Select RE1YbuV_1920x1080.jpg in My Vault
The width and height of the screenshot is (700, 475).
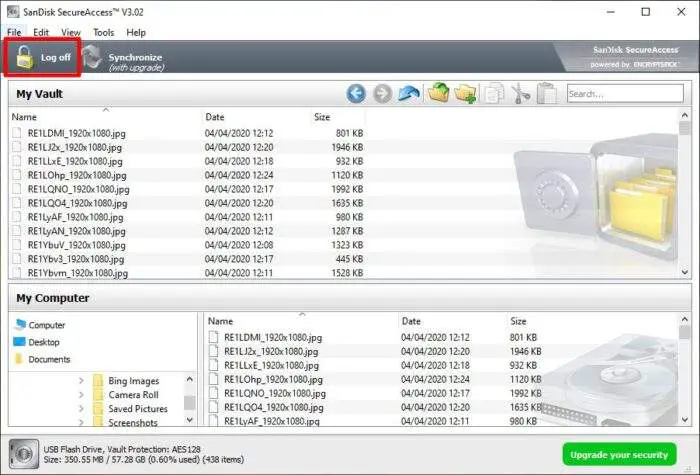[x=76, y=245]
